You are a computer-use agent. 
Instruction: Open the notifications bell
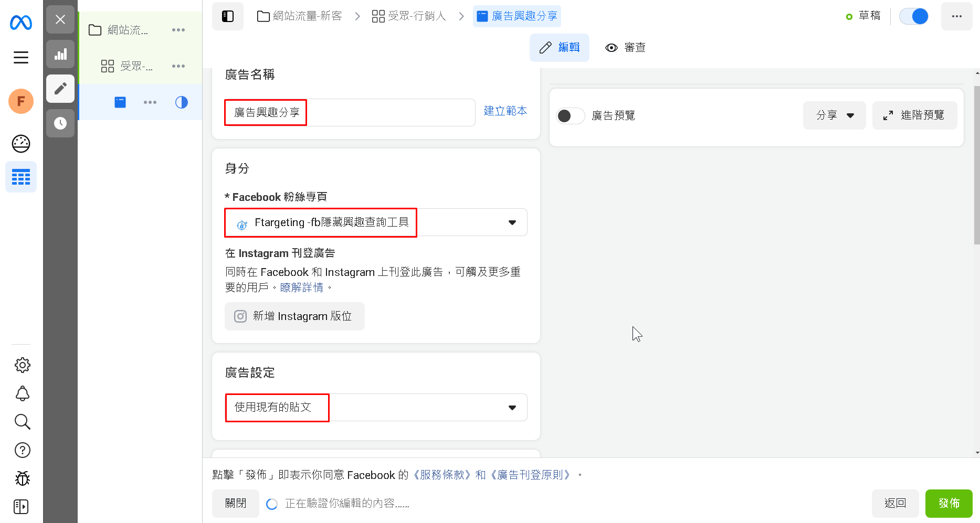click(22, 393)
